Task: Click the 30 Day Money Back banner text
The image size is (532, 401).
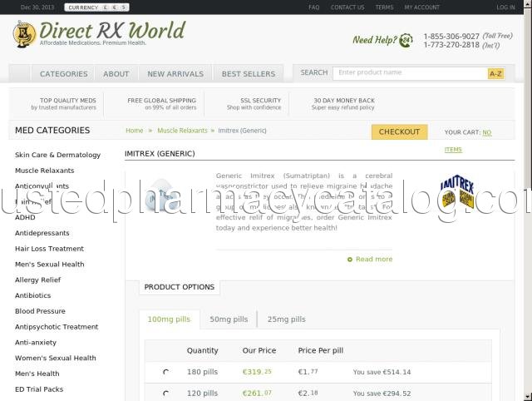Action: click(343, 104)
